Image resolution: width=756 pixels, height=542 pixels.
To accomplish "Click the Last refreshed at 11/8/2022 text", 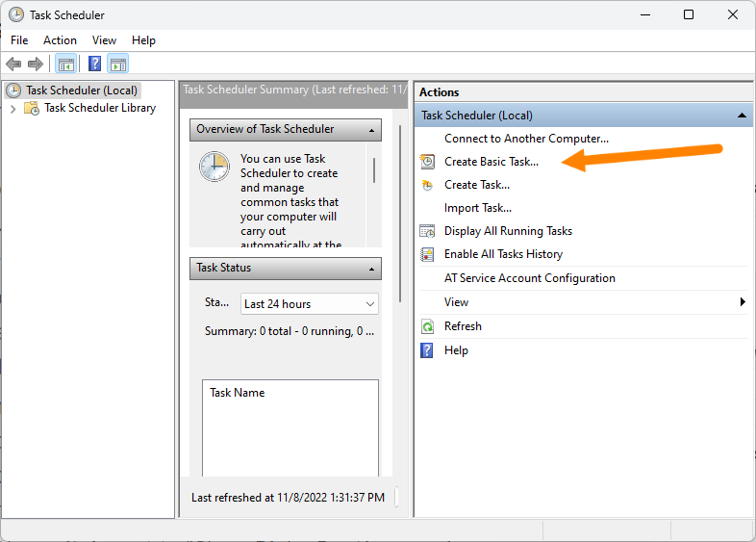I will tap(288, 498).
